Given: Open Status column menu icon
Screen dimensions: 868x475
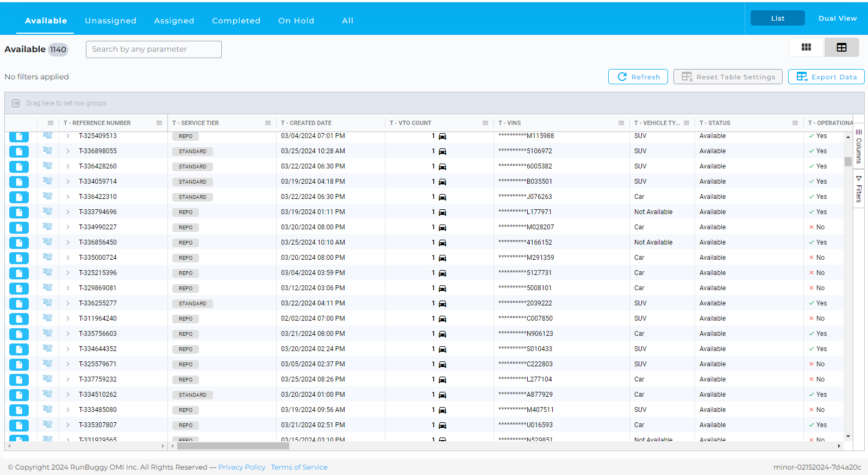Looking at the screenshot, I should pos(795,123).
